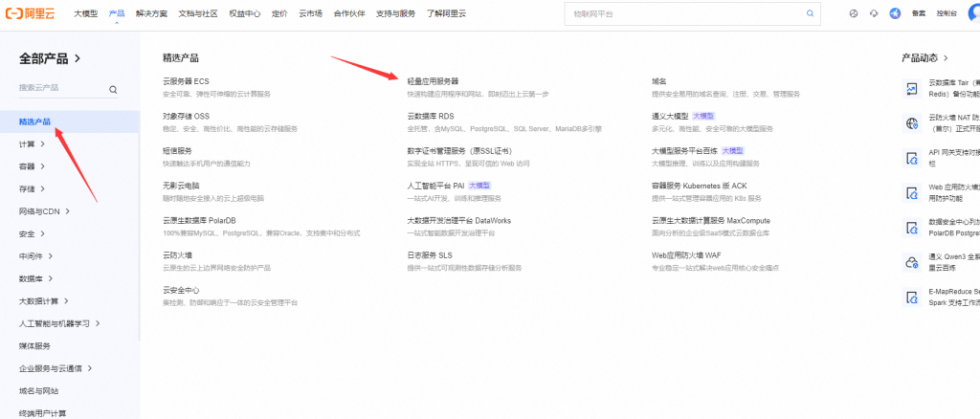
Task: Click the search magnifier in the top bar
Action: (810, 13)
